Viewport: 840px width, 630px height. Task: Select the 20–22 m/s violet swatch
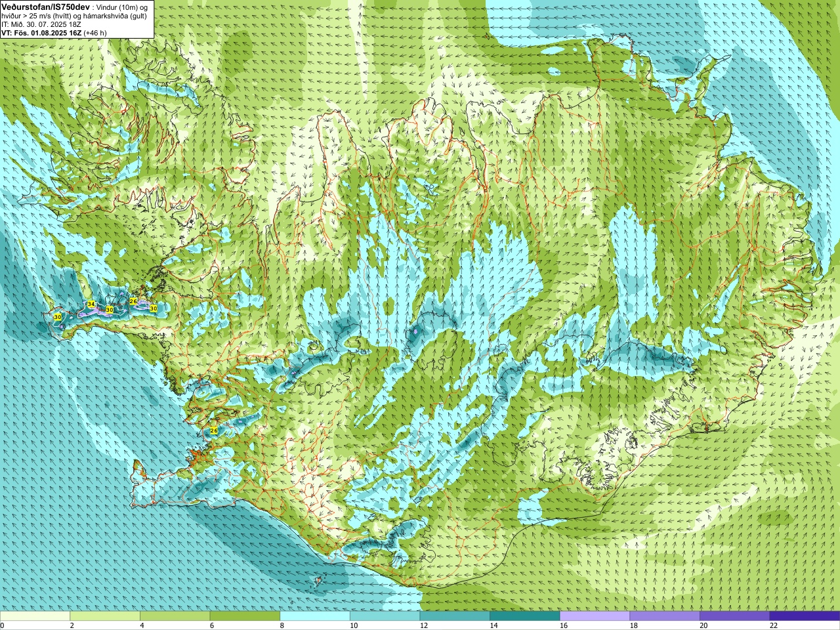pos(735,616)
